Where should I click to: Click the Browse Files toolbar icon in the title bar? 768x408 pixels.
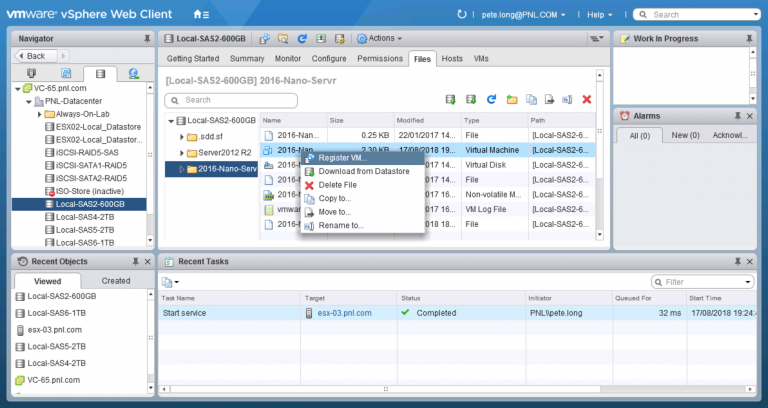(x=283, y=39)
